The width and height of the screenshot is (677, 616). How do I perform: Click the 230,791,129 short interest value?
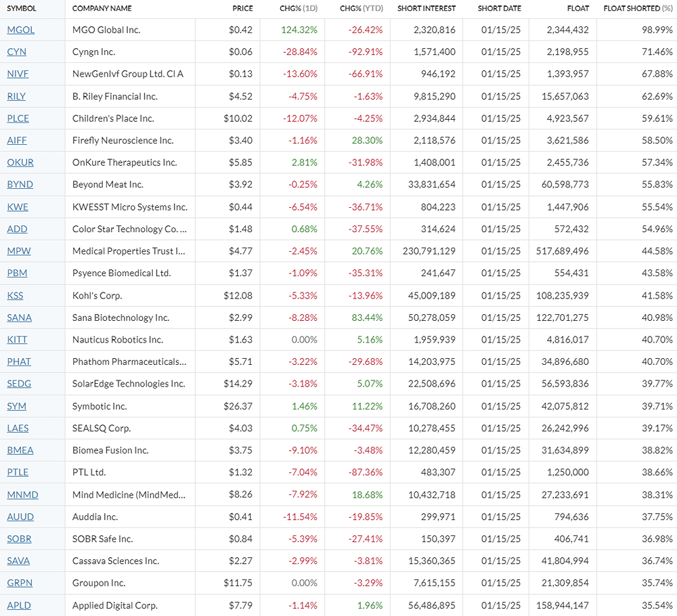coord(429,251)
